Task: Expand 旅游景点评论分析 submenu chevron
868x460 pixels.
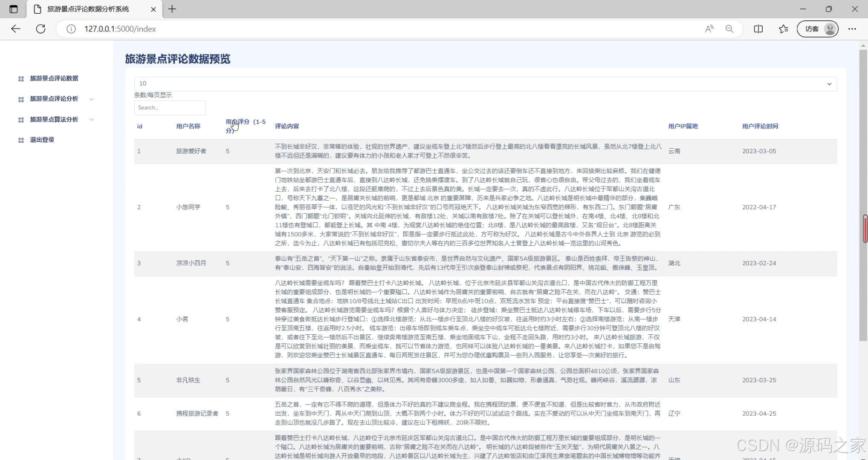Action: (x=91, y=99)
